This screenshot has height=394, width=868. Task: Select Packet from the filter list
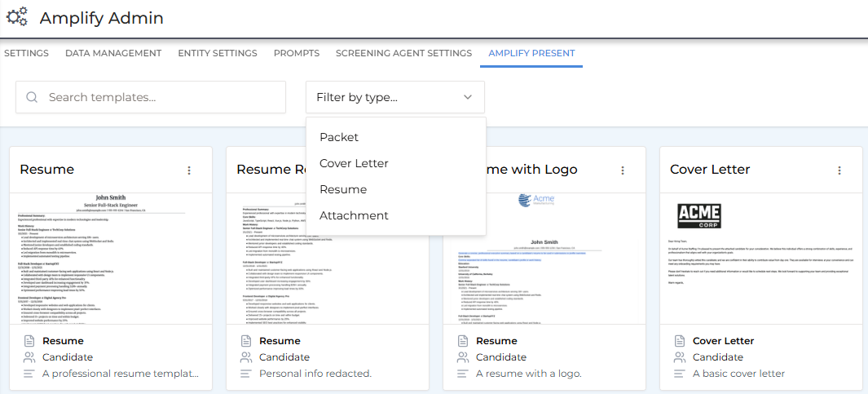click(x=339, y=137)
